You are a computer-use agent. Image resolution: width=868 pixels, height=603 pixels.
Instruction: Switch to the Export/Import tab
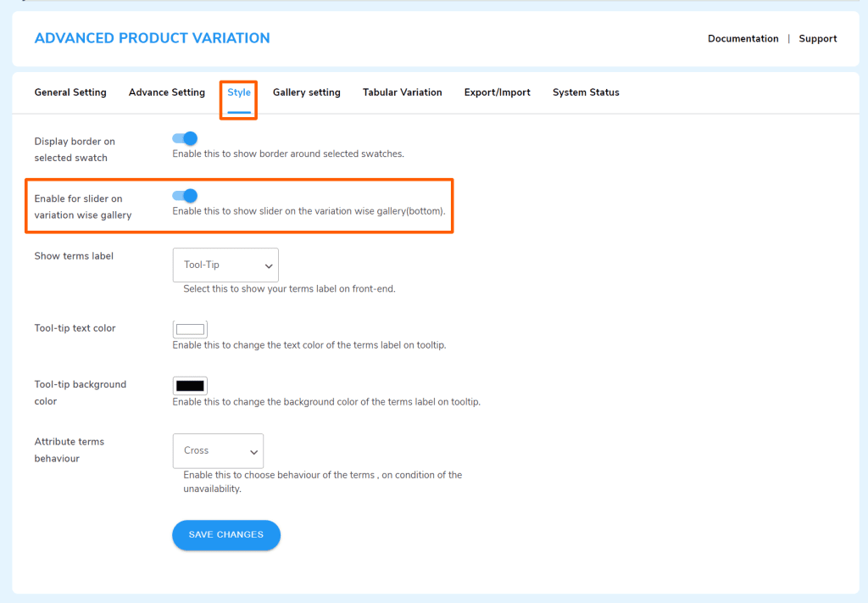point(497,92)
